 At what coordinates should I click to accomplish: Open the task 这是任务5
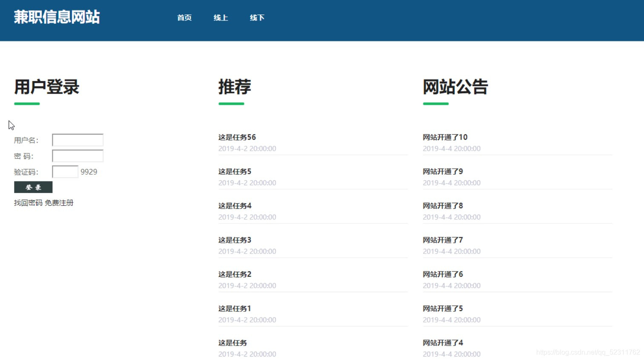(233, 171)
